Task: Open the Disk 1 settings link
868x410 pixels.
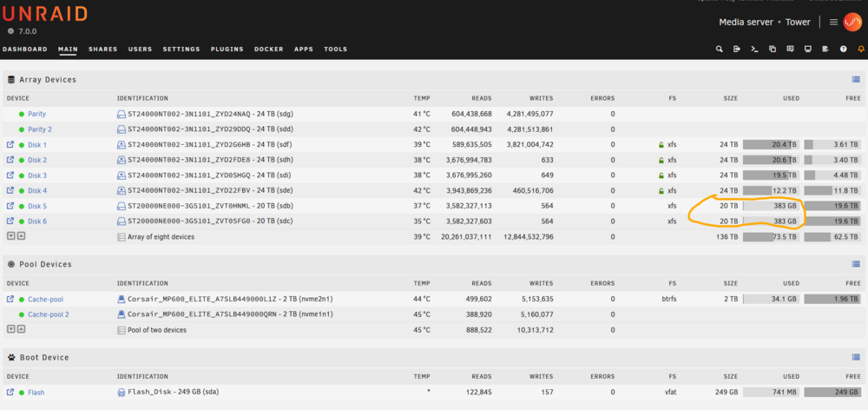Action: click(x=37, y=145)
